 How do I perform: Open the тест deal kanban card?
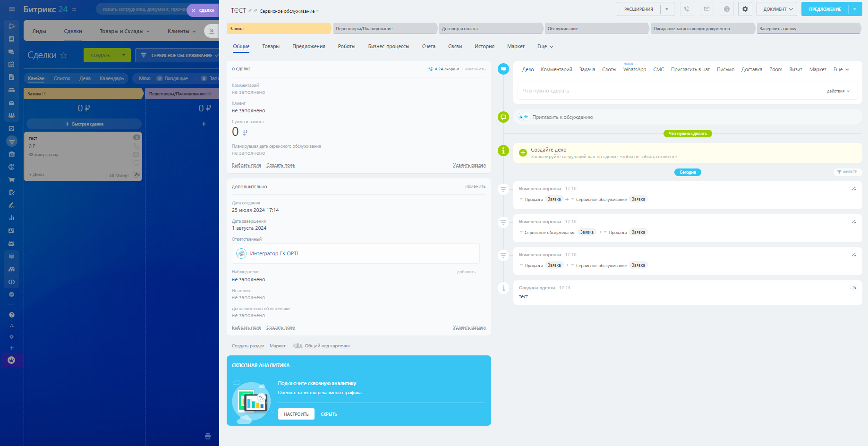(83, 156)
